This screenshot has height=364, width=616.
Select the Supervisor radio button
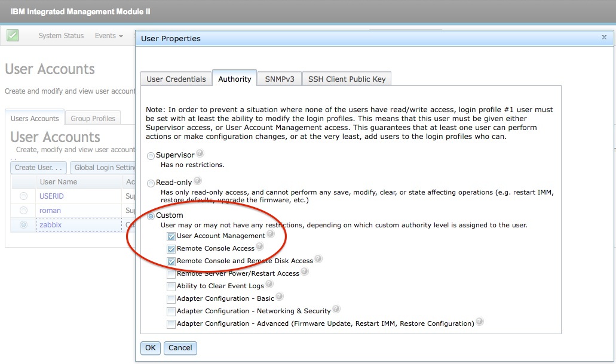click(x=151, y=156)
